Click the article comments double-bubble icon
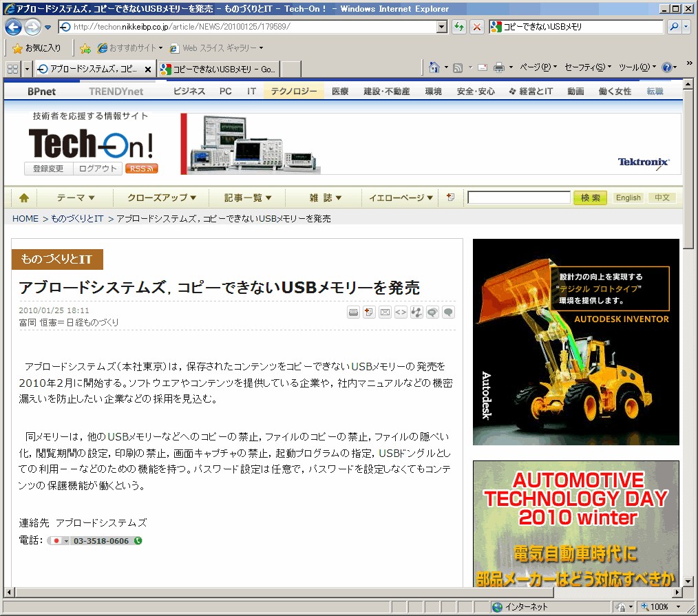 (432, 312)
